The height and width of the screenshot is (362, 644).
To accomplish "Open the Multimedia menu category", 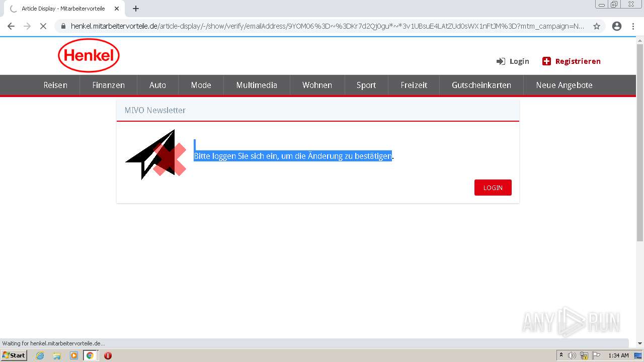I will coord(257,85).
